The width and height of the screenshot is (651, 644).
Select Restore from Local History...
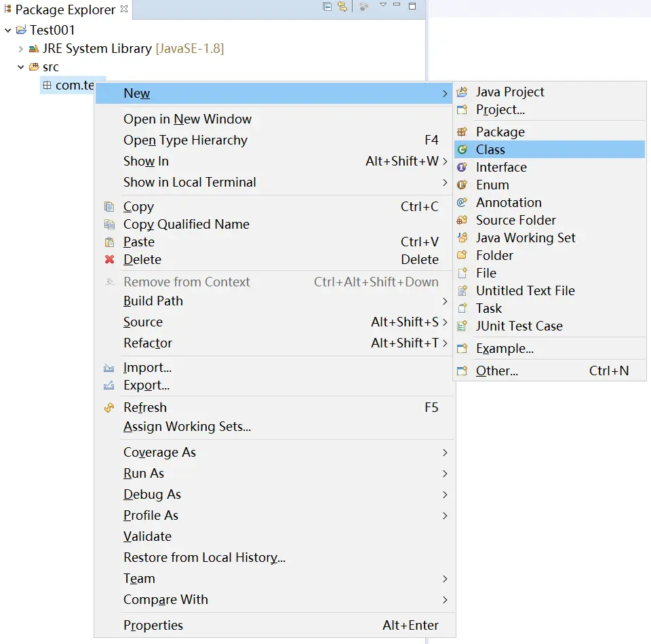point(274,558)
